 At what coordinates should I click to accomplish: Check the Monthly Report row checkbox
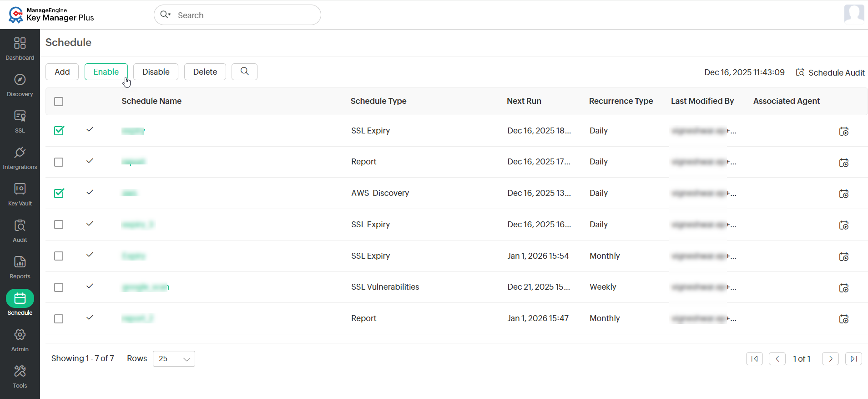(x=59, y=319)
